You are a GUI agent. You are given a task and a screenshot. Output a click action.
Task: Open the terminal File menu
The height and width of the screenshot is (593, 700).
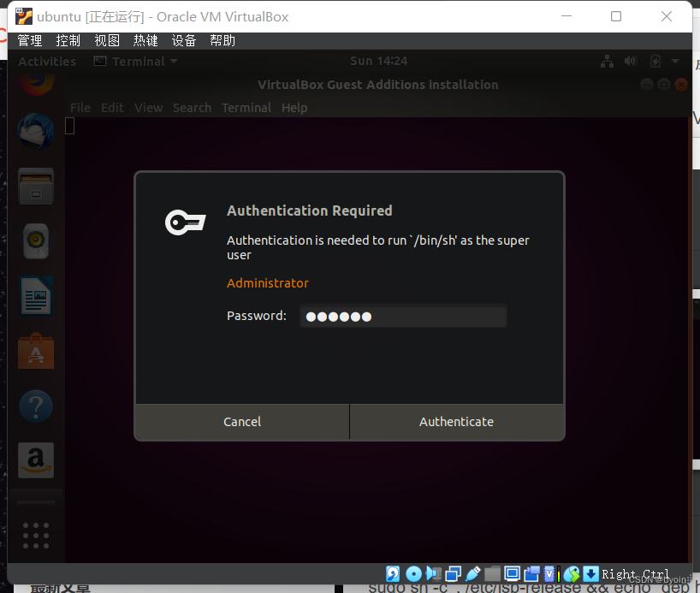[80, 108]
